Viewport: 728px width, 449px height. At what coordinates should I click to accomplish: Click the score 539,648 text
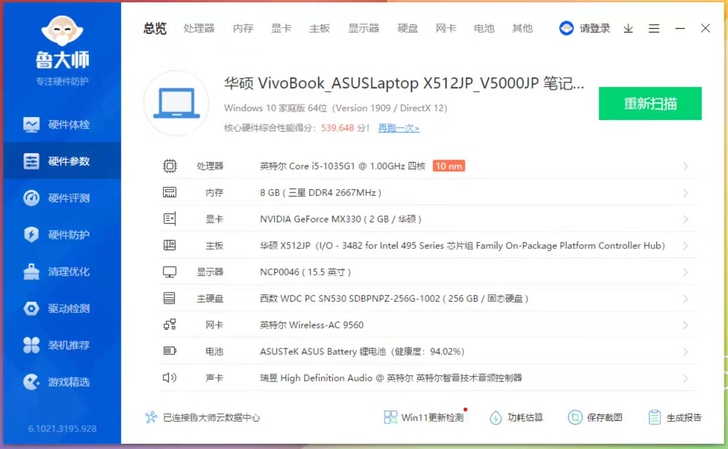338,128
